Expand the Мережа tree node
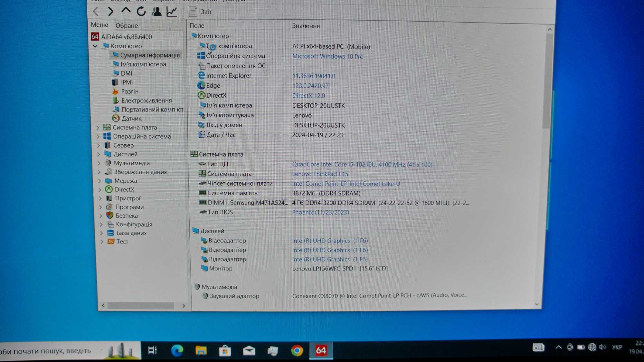The image size is (644, 362). tap(99, 181)
